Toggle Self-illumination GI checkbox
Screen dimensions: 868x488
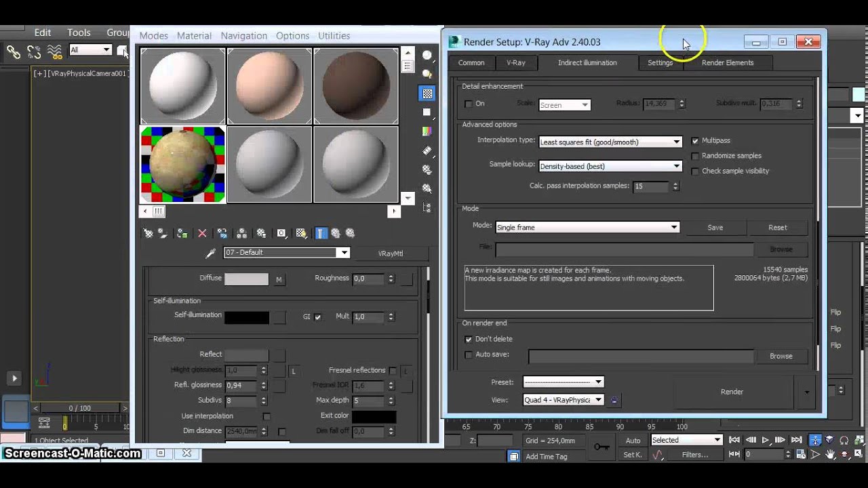pos(317,317)
